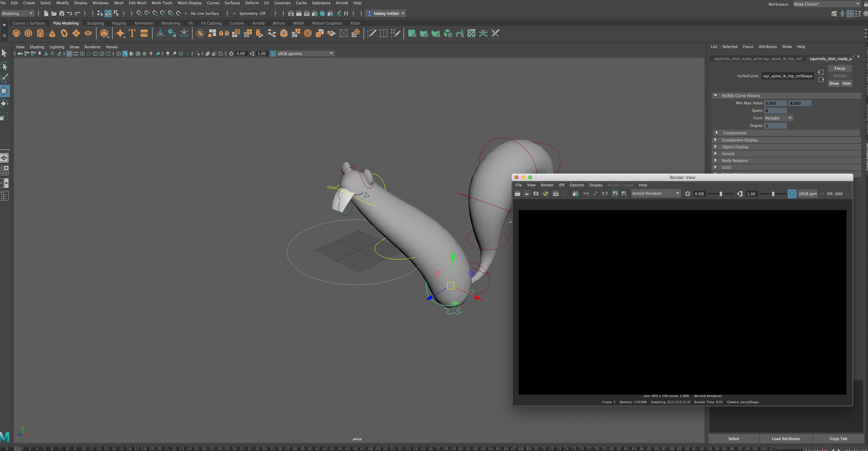Open the Mesh Tools menu
This screenshot has width=868, height=451.
(x=162, y=3)
